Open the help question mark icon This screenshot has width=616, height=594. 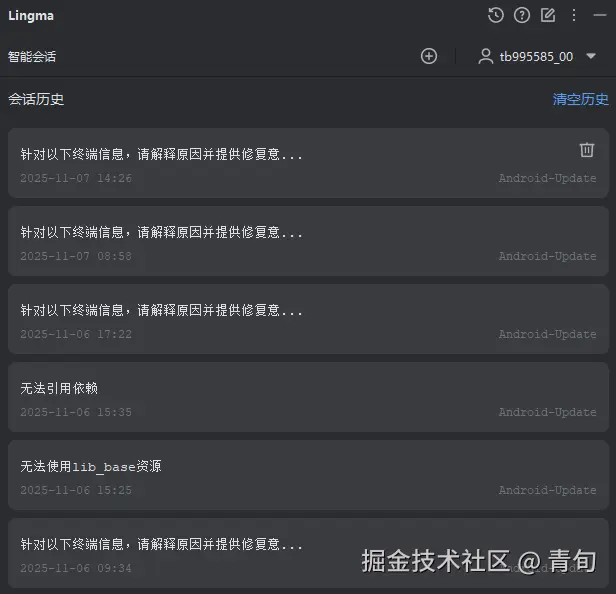[522, 15]
